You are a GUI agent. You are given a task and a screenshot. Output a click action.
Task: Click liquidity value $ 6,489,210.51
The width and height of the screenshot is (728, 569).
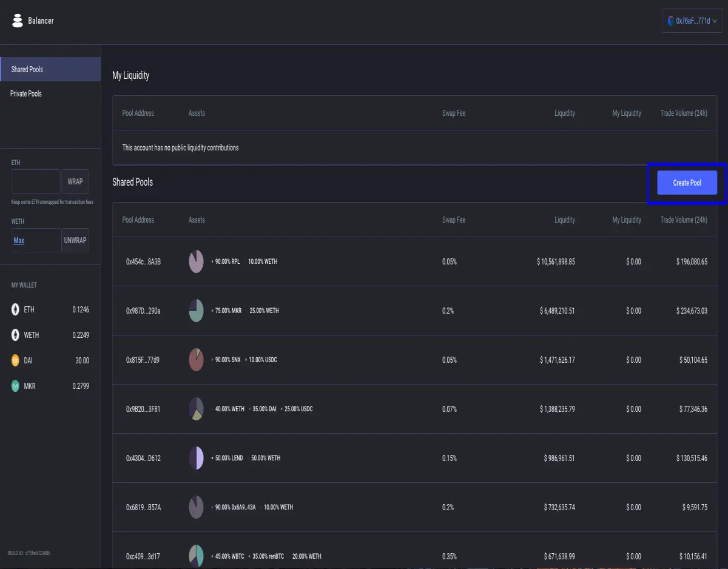[x=557, y=311]
